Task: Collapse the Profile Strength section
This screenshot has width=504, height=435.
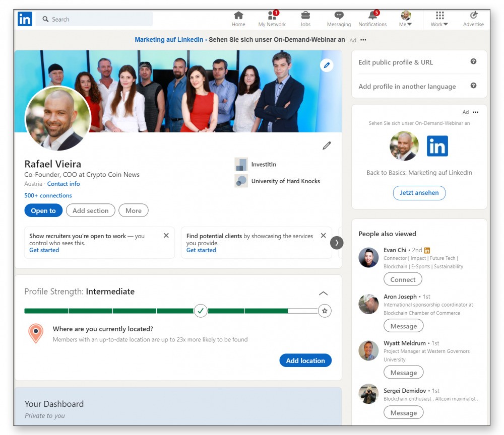Action: coord(324,293)
